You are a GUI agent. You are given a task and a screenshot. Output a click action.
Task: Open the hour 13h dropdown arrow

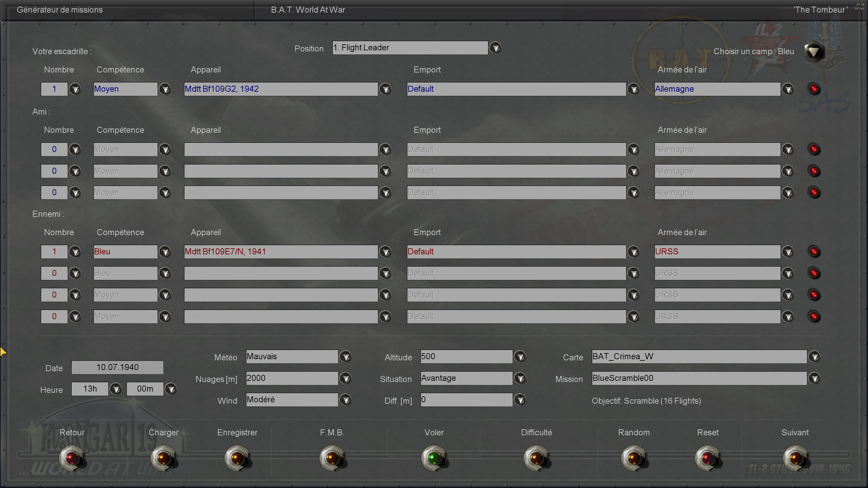point(116,389)
